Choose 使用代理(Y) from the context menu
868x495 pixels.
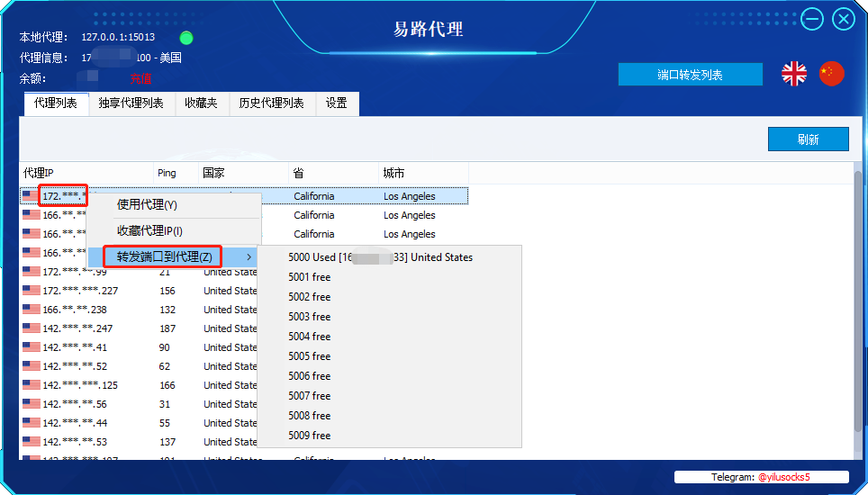[x=148, y=205]
